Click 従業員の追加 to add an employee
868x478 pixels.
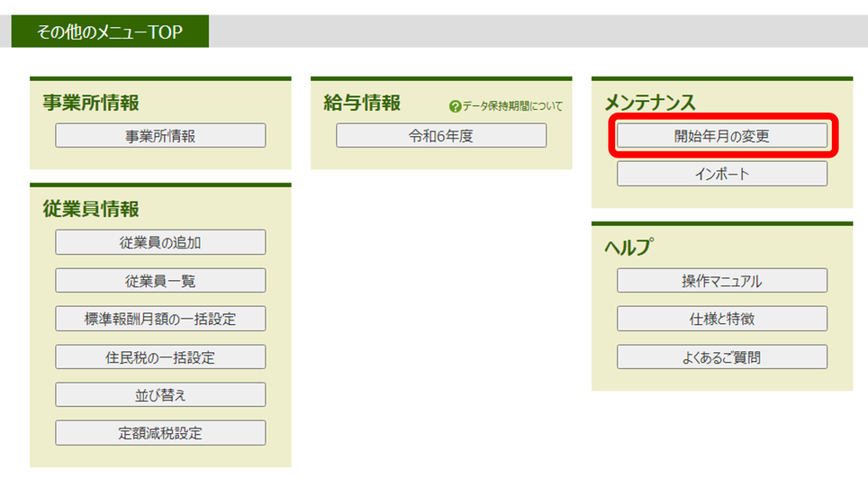click(x=160, y=242)
